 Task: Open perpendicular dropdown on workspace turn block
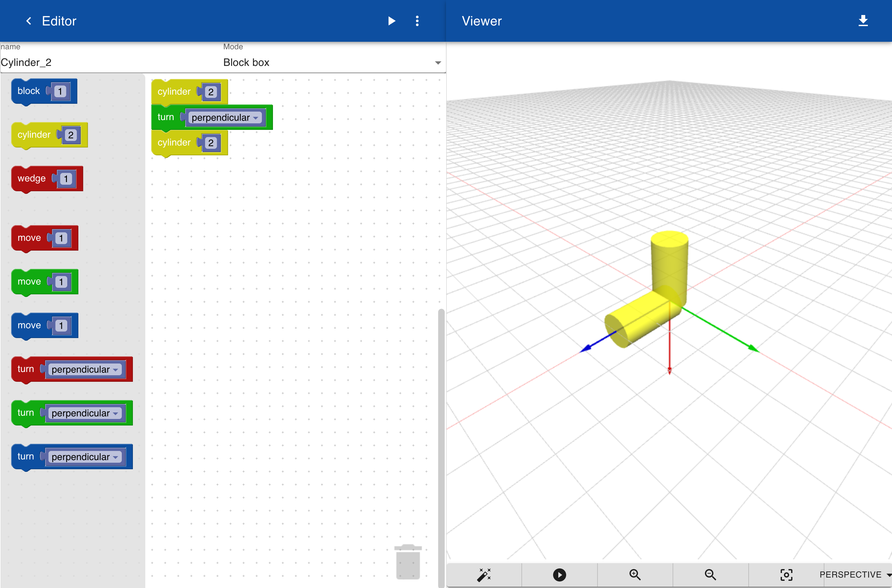tap(225, 118)
